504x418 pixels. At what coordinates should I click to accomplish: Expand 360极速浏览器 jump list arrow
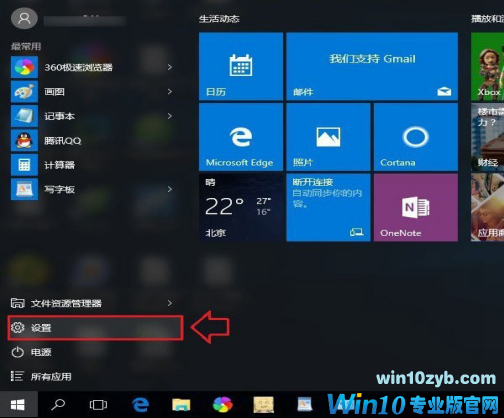170,67
